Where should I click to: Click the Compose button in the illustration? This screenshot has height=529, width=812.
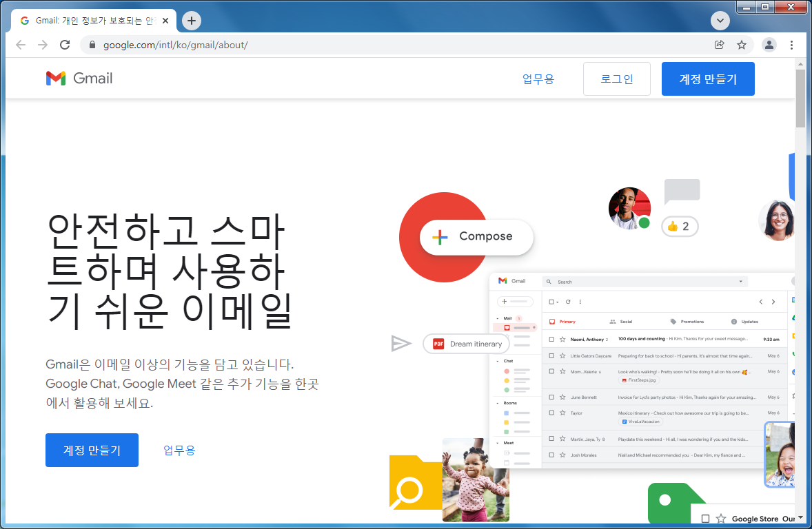point(476,236)
